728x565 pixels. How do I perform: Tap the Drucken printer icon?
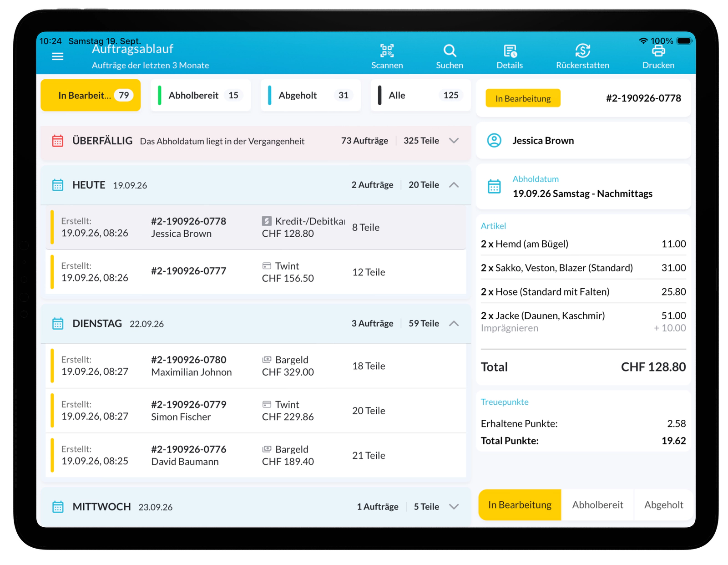pos(658,51)
